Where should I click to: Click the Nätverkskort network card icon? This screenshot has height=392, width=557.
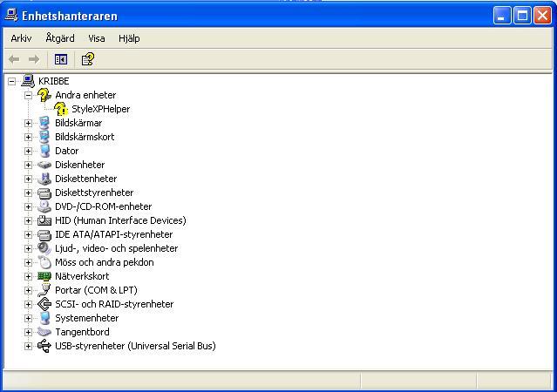tap(44, 276)
